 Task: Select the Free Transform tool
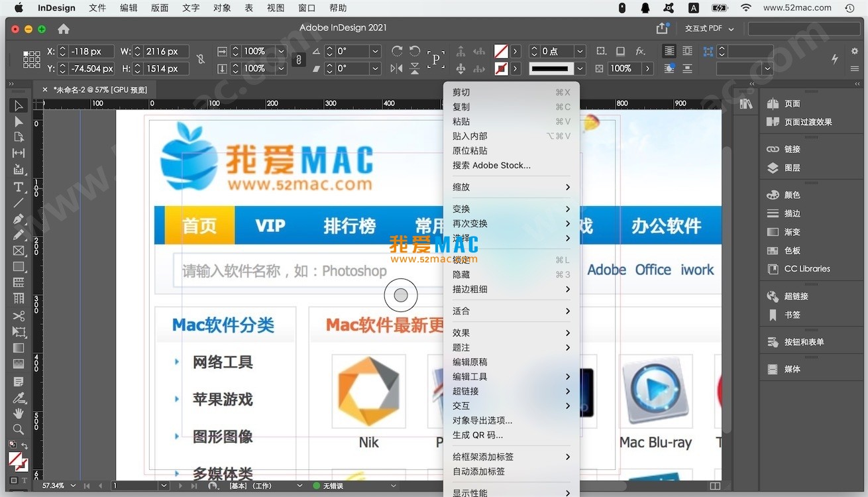(19, 332)
